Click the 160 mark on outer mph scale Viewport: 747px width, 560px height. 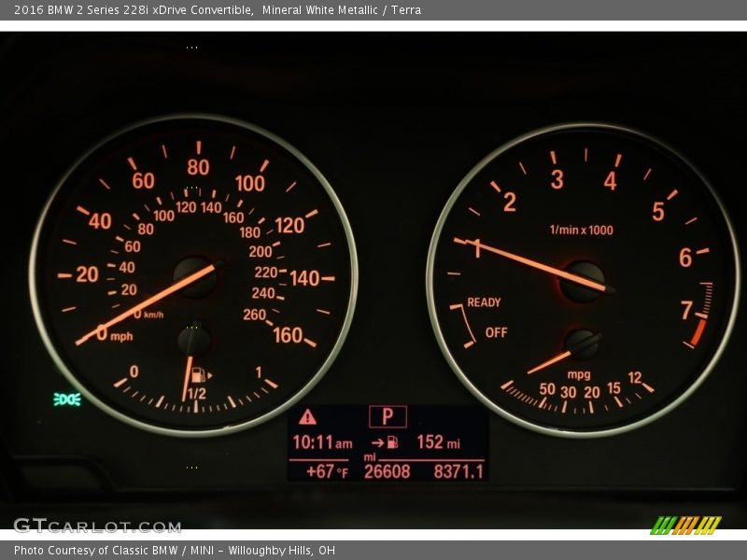click(x=289, y=335)
